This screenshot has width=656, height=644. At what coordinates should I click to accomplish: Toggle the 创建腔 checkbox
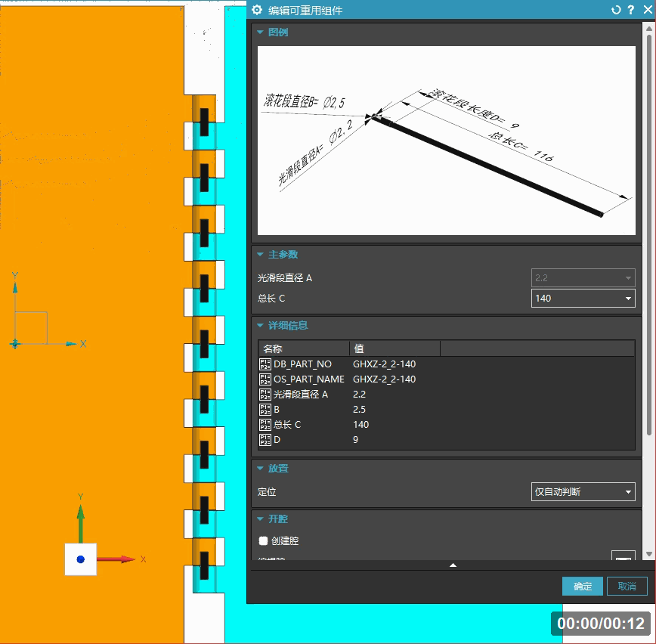pos(263,540)
